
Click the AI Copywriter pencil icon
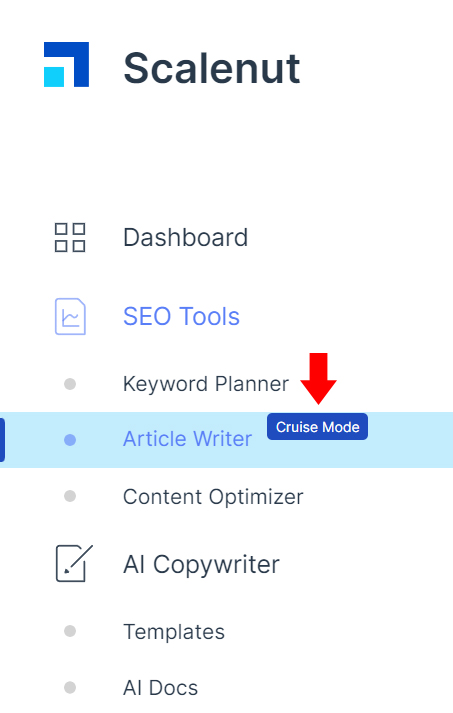(x=74, y=563)
